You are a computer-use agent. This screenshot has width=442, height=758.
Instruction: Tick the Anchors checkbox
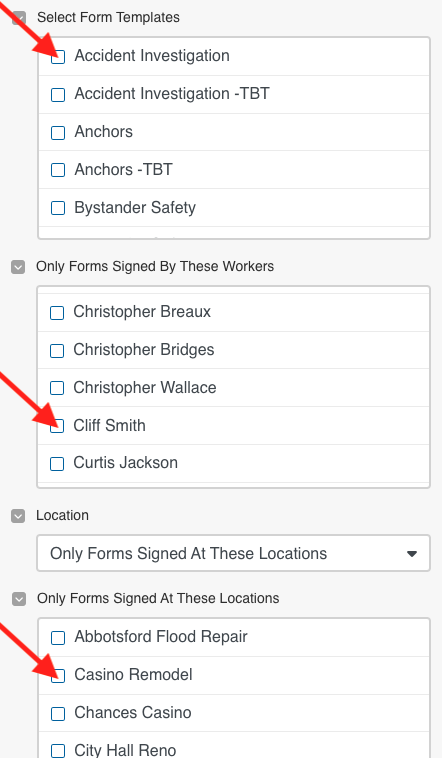click(x=58, y=132)
